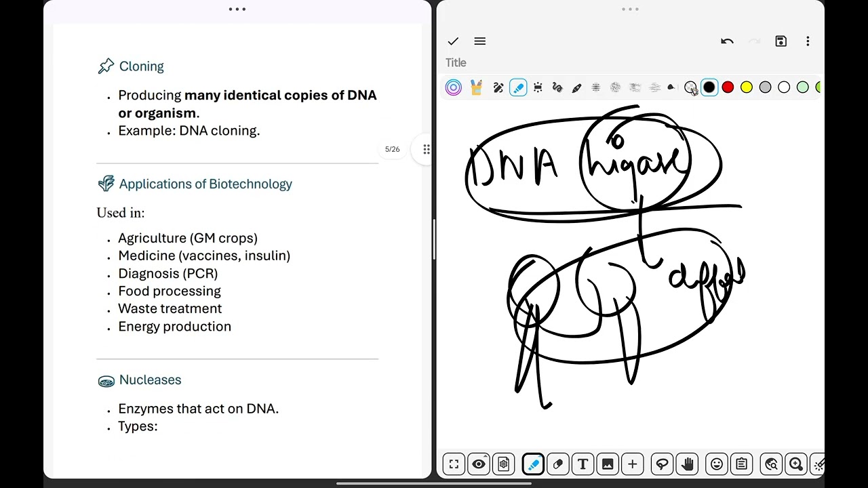The image size is (868, 488).
Task: Select the smudge streak texture brush
Action: pyautogui.click(x=635, y=87)
